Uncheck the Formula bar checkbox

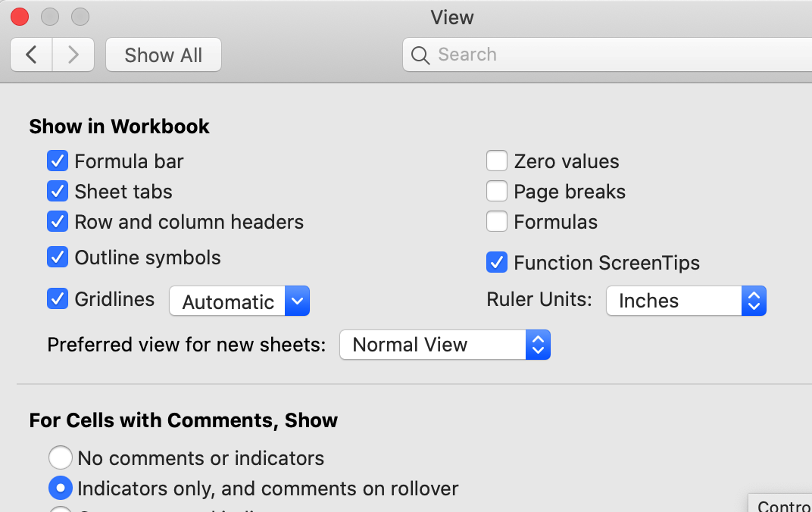[x=58, y=161]
